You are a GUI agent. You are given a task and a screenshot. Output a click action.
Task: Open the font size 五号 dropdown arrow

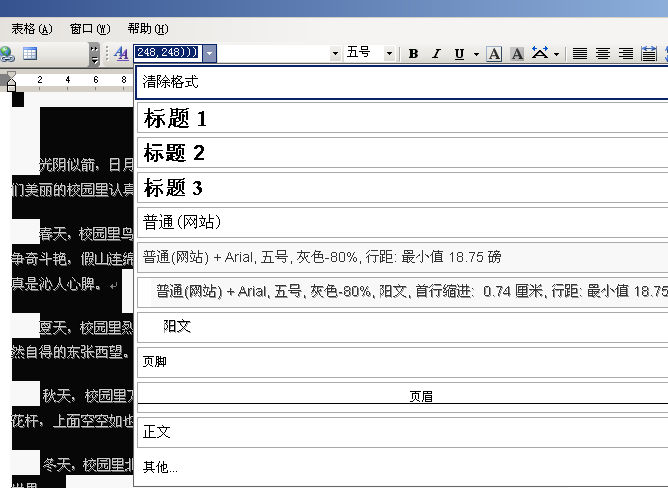[x=389, y=54]
